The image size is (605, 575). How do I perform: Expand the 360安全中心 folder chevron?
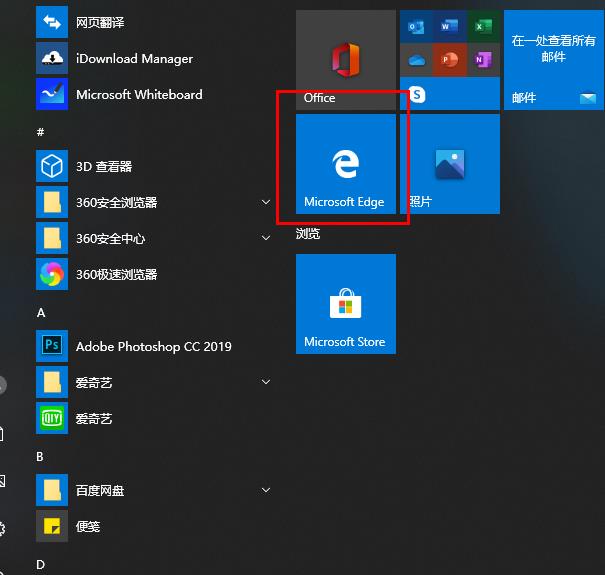pyautogui.click(x=266, y=239)
